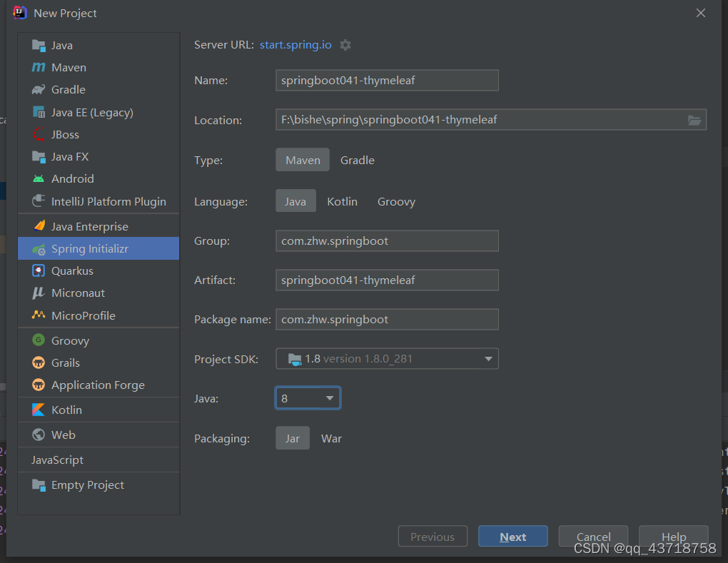Click the Application Forge icon
This screenshot has width=728, height=563.
pos(39,385)
